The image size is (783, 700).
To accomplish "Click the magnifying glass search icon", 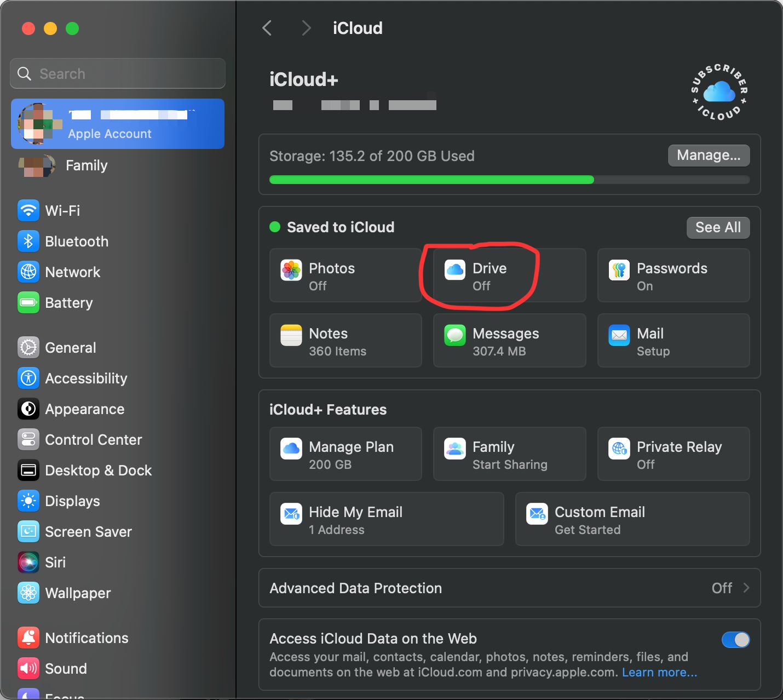I will click(25, 73).
